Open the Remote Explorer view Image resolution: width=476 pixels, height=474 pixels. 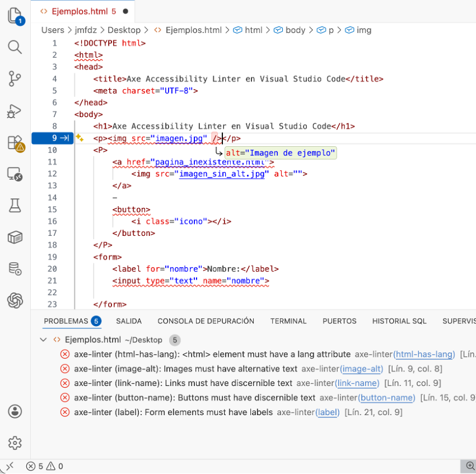tap(15, 174)
